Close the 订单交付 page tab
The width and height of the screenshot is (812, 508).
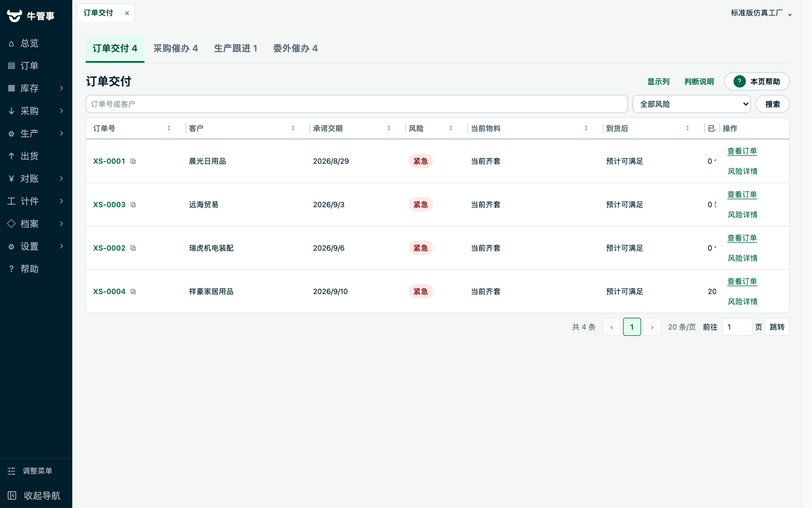(127, 13)
